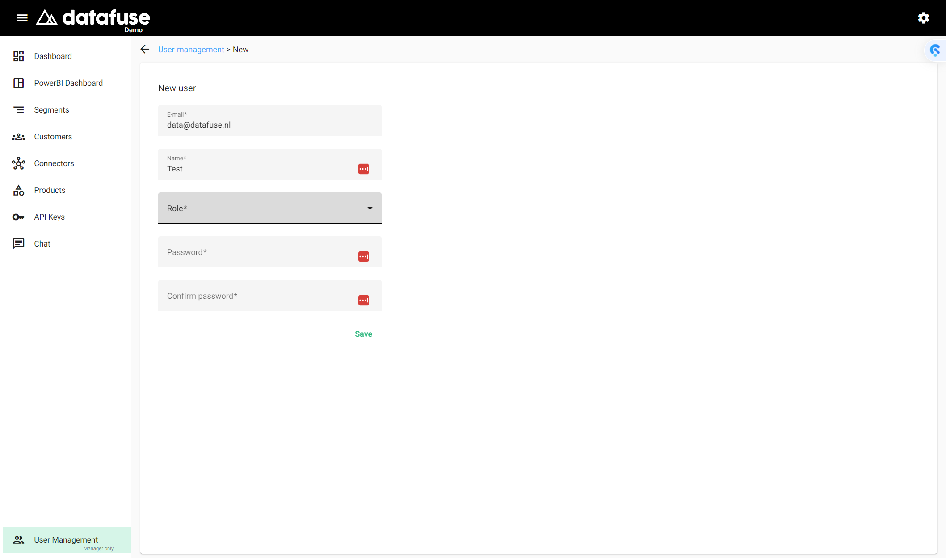The width and height of the screenshot is (946, 560).
Task: Click the API Keys key icon
Action: pos(18,217)
